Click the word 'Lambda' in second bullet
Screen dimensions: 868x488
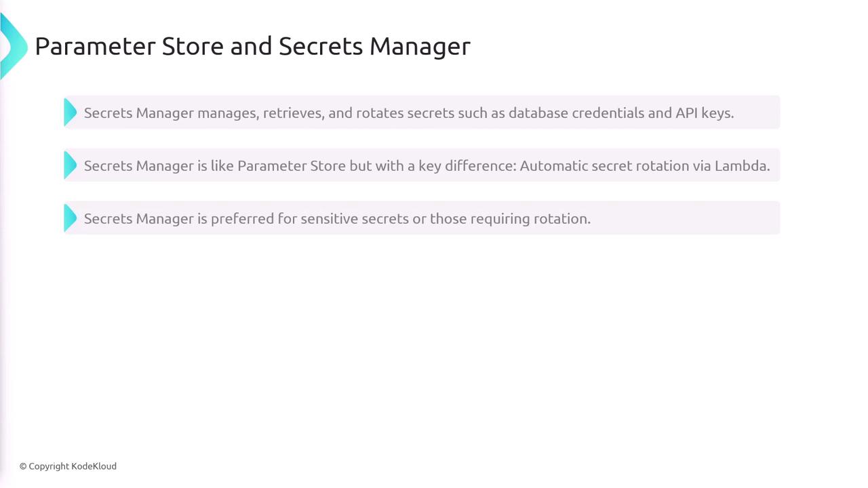click(x=741, y=165)
